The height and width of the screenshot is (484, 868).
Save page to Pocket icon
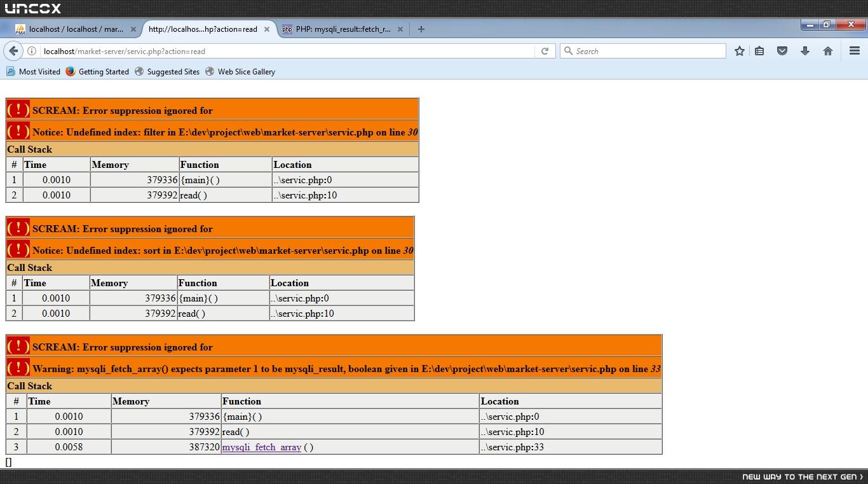782,51
